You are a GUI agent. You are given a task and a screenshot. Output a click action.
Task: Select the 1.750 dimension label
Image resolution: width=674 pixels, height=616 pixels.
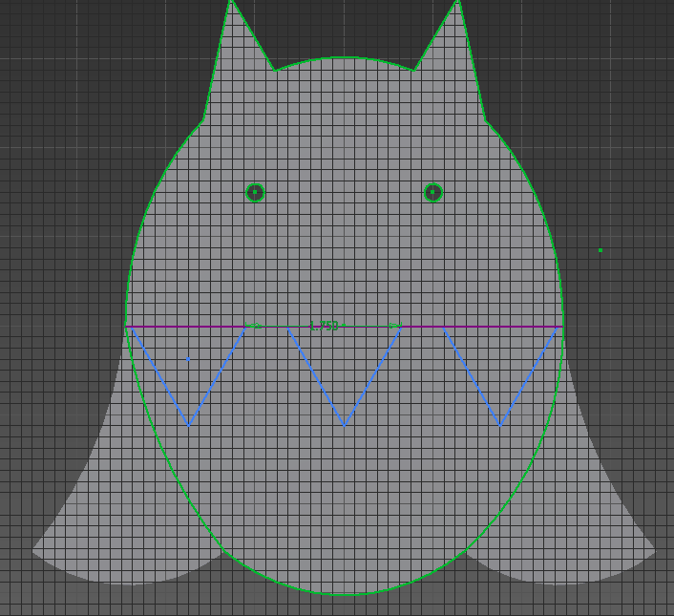click(x=324, y=326)
